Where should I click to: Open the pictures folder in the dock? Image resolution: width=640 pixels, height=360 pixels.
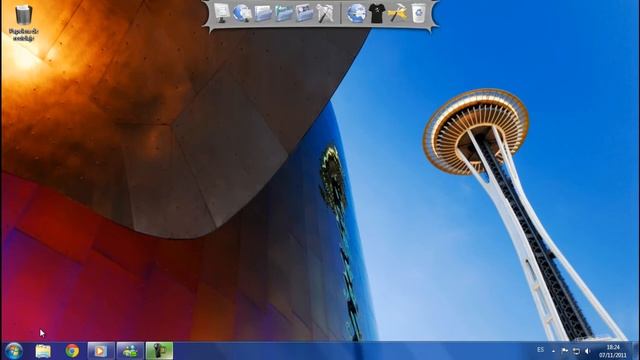pos(304,13)
